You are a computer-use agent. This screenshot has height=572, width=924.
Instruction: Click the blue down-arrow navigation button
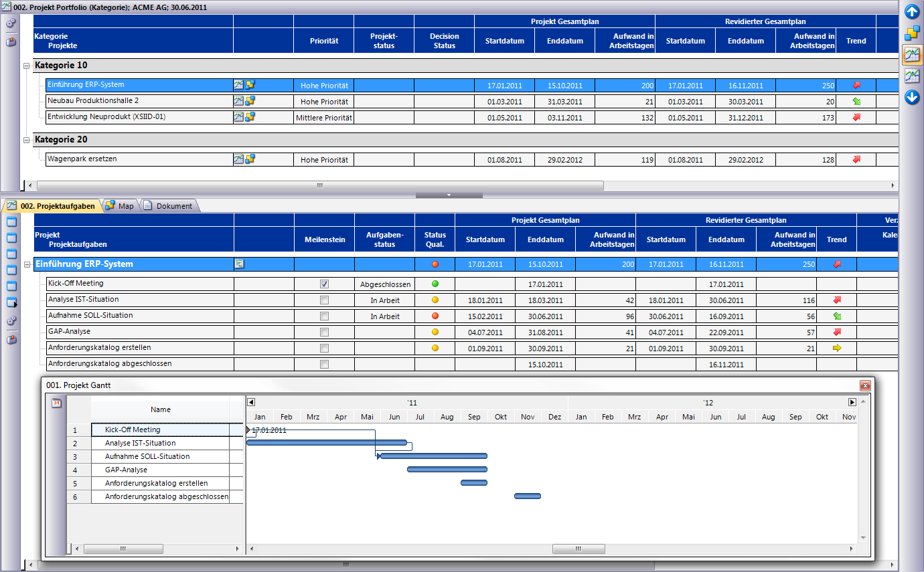point(912,98)
